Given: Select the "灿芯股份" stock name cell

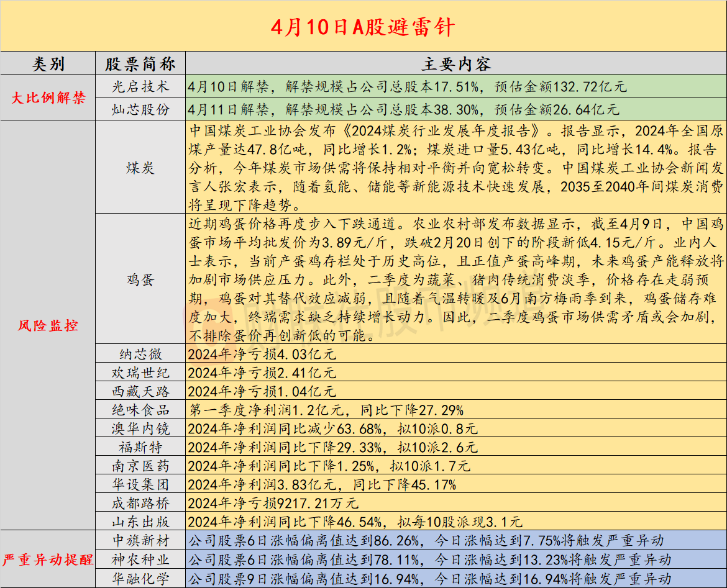Looking at the screenshot, I should pyautogui.click(x=140, y=109).
